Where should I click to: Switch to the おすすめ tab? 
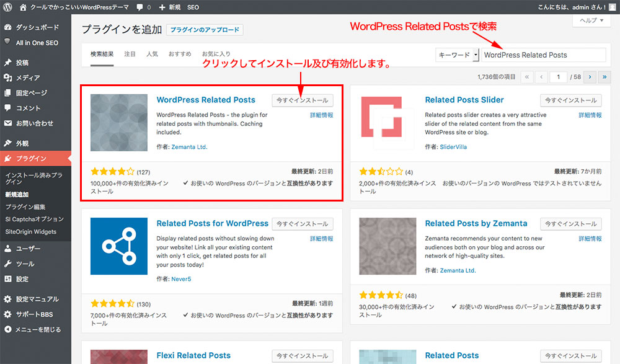180,54
